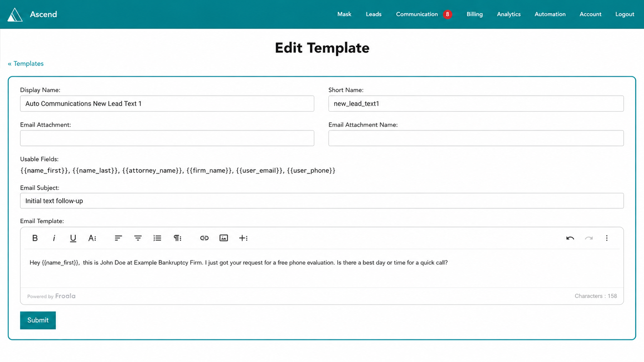Insert a hyperlink in the template
The width and height of the screenshot is (644, 362).
click(204, 238)
